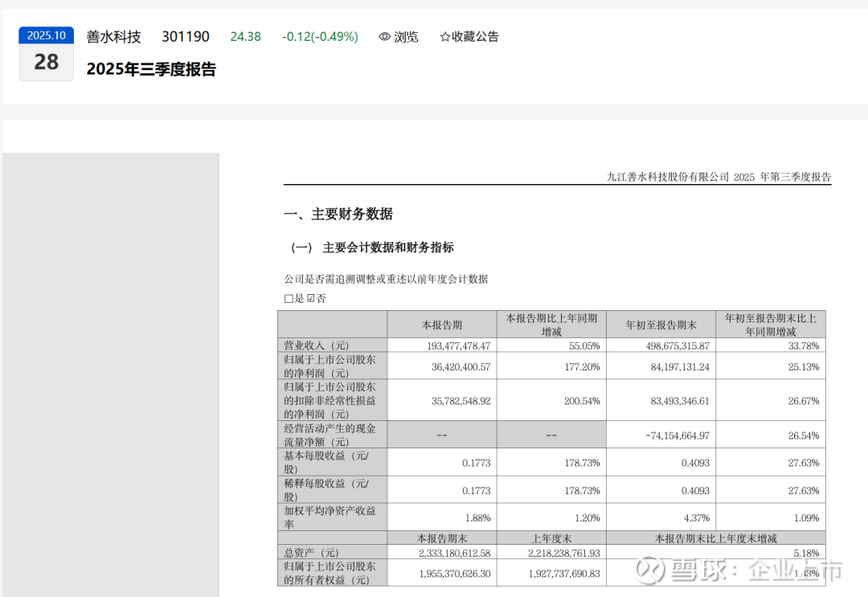Click the eye icon beside 浏览
The image size is (868, 597).
click(x=385, y=37)
